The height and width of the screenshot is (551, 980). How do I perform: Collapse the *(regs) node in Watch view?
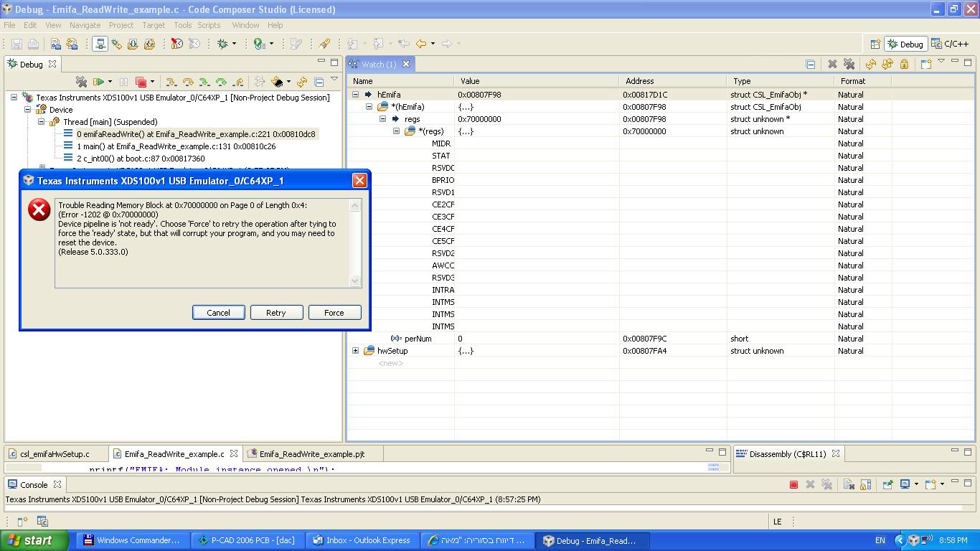396,131
